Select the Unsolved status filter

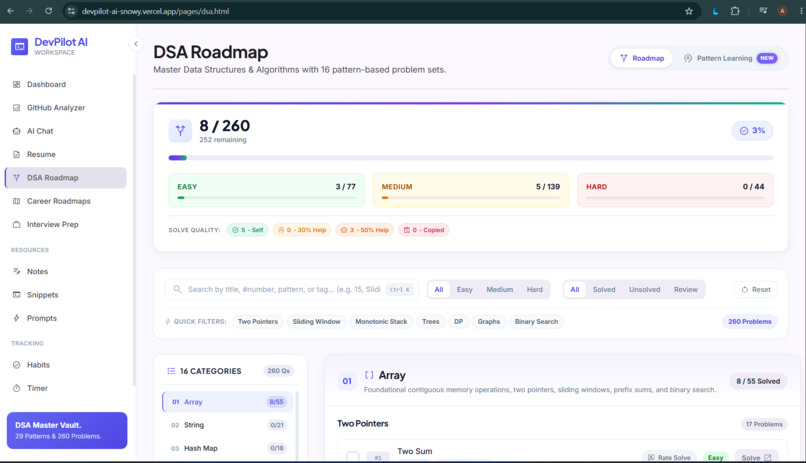[x=645, y=289]
